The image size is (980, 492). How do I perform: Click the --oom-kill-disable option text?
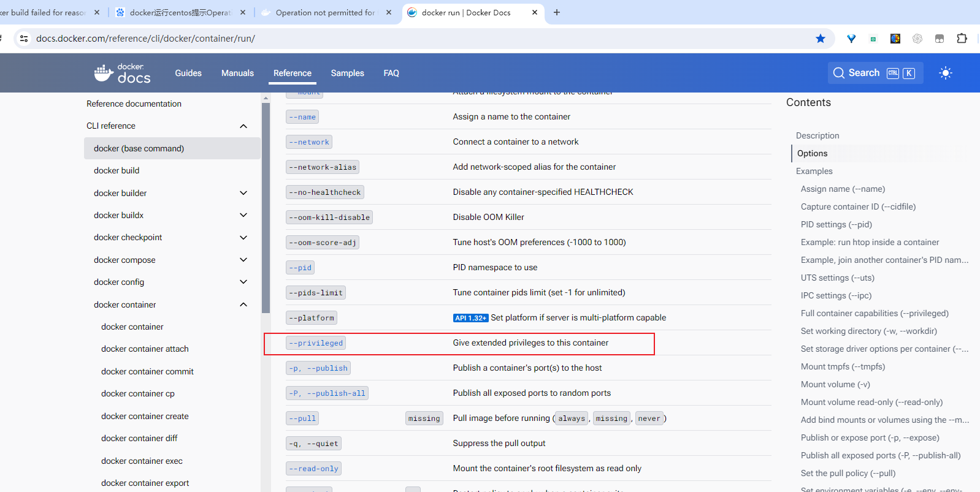tap(329, 218)
